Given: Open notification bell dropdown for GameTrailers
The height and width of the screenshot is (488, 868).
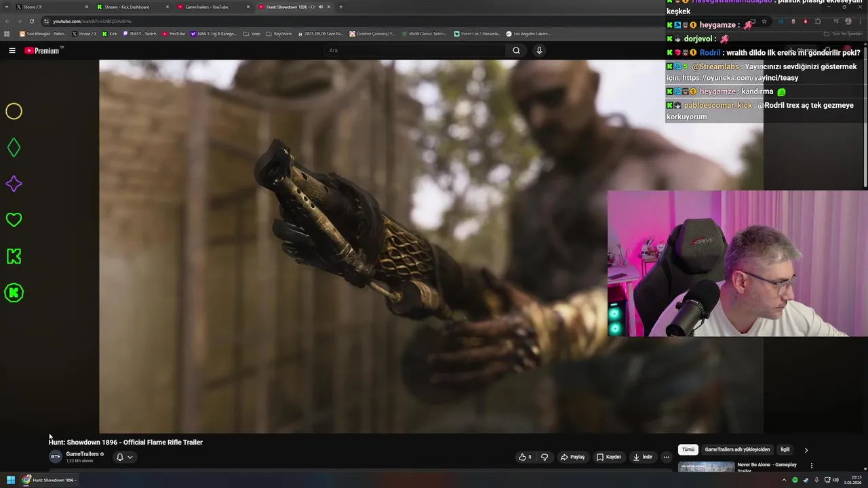Looking at the screenshot, I should [x=124, y=457].
